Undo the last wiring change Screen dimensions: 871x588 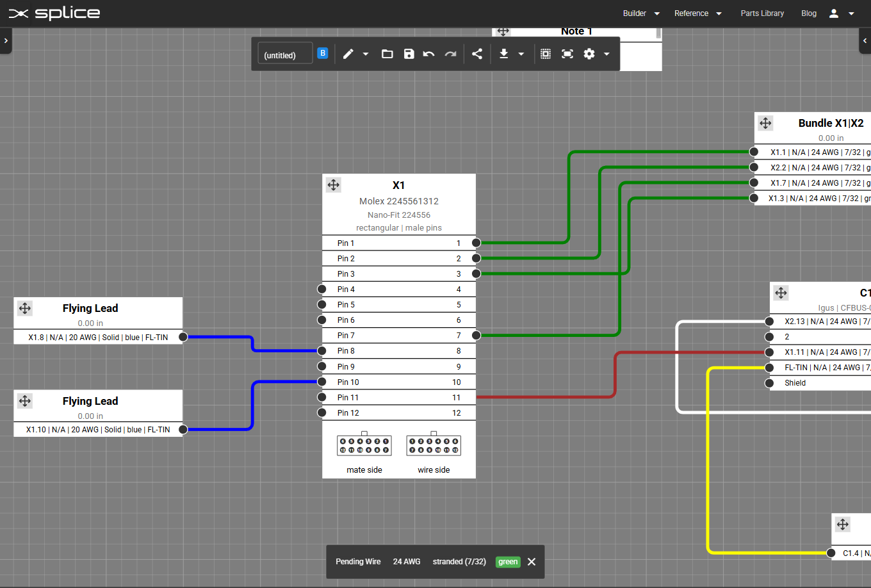428,54
